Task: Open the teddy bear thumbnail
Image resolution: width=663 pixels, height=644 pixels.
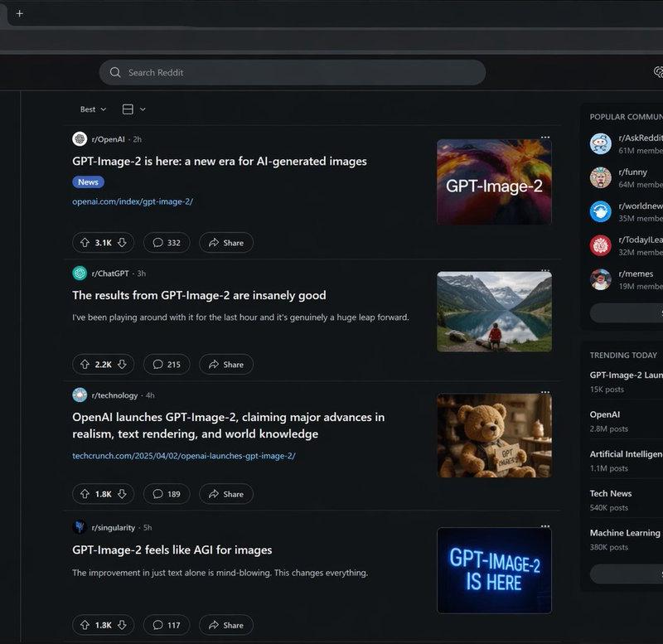Action: point(494,435)
